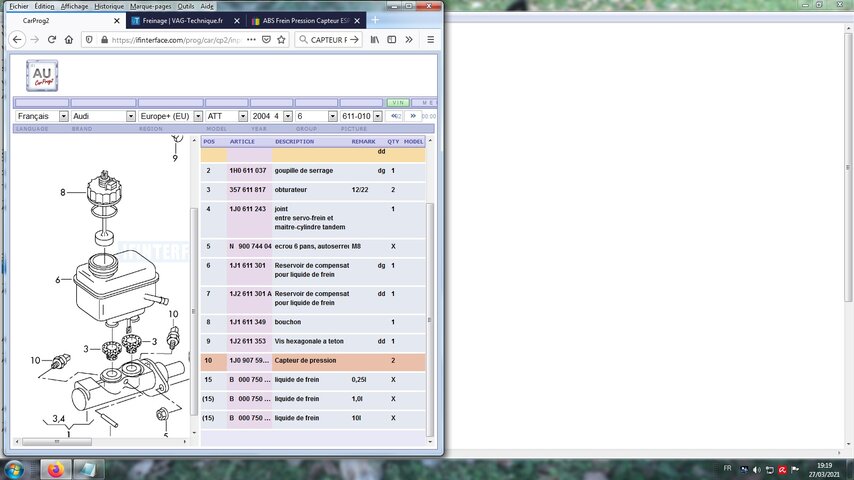Viewport: 854px width, 480px height.
Task: Select the Vis hexagonale a teton row
Action: click(x=313, y=341)
